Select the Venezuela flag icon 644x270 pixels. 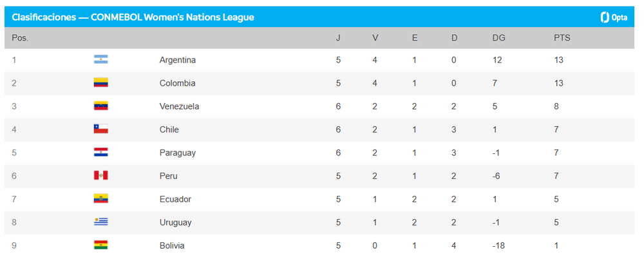[x=100, y=106]
